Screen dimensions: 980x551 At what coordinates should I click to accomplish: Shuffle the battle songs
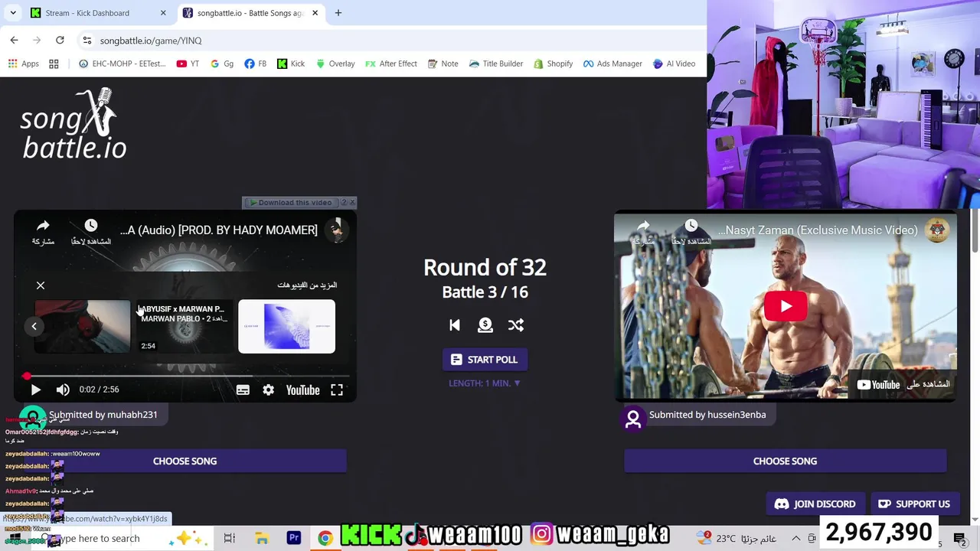click(516, 325)
